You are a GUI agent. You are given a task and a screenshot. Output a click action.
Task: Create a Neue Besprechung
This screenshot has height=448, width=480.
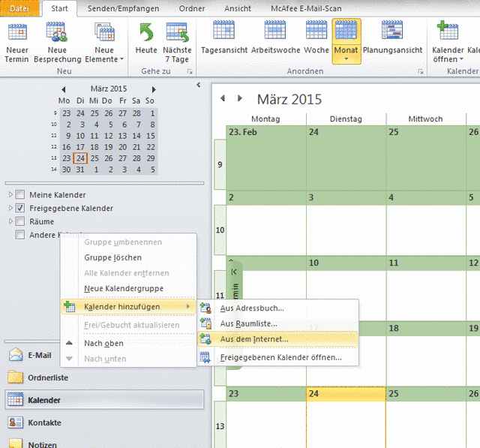coord(57,33)
